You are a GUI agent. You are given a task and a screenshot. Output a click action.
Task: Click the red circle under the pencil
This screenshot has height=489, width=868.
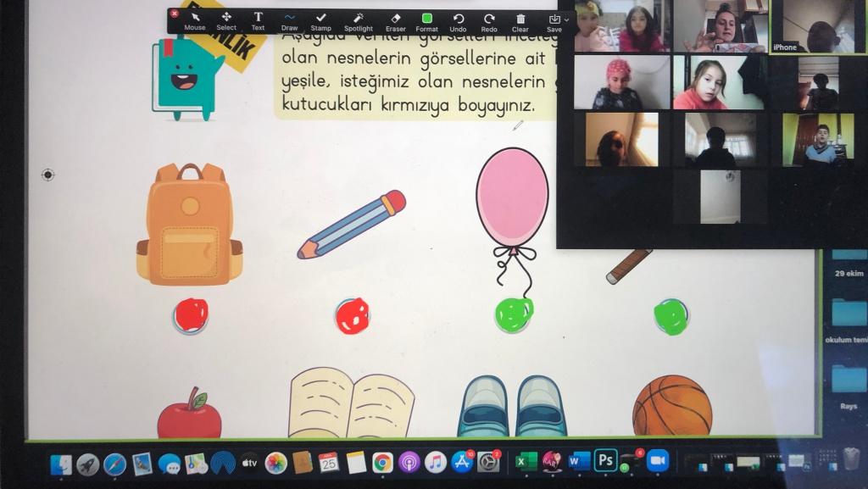(352, 315)
